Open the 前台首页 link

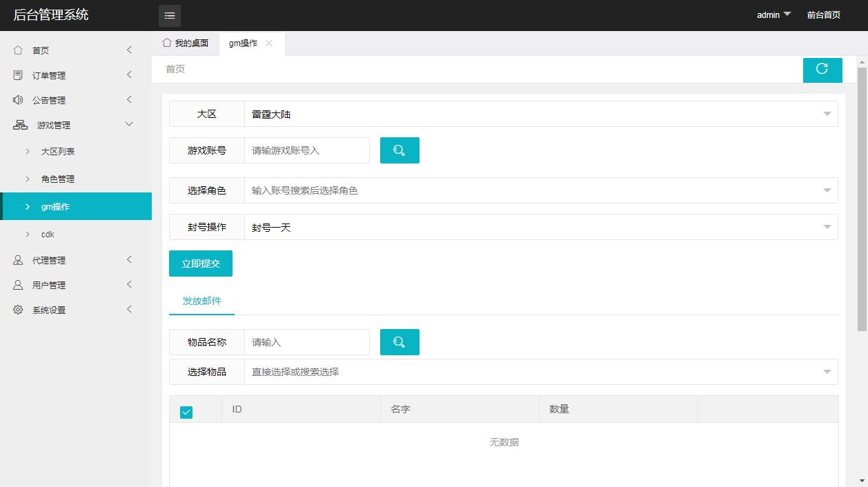823,15
